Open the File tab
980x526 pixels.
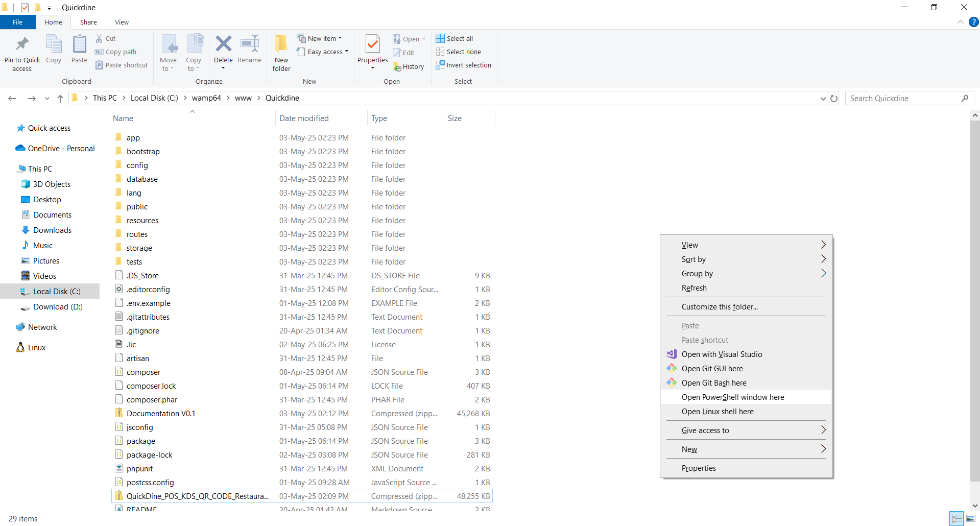18,22
